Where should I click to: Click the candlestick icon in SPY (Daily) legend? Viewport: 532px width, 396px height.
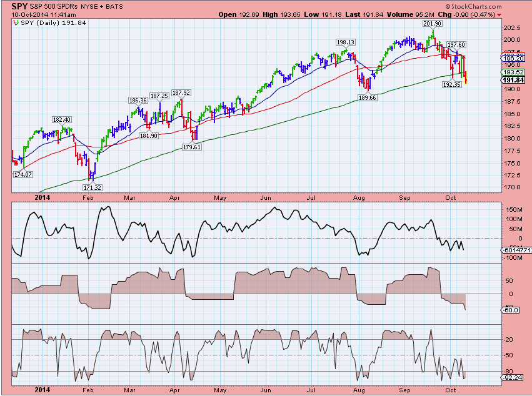[16, 22]
